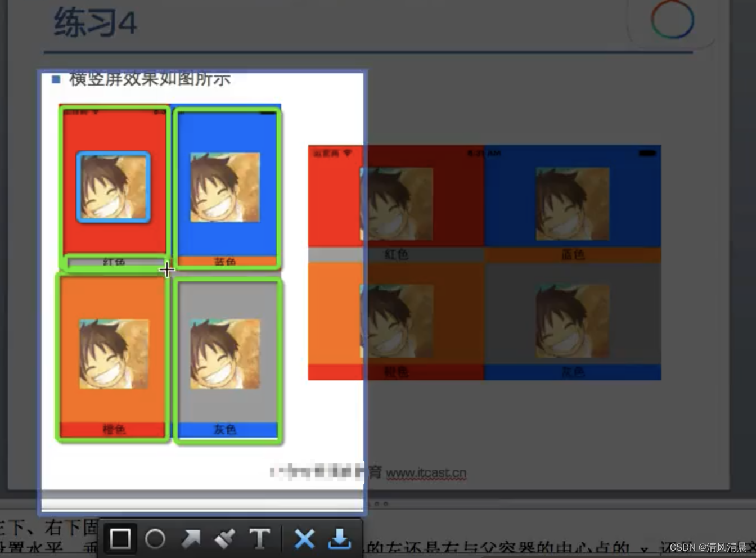Click the slide title 练习4
Viewport: 756px width, 558px height.
pos(96,23)
